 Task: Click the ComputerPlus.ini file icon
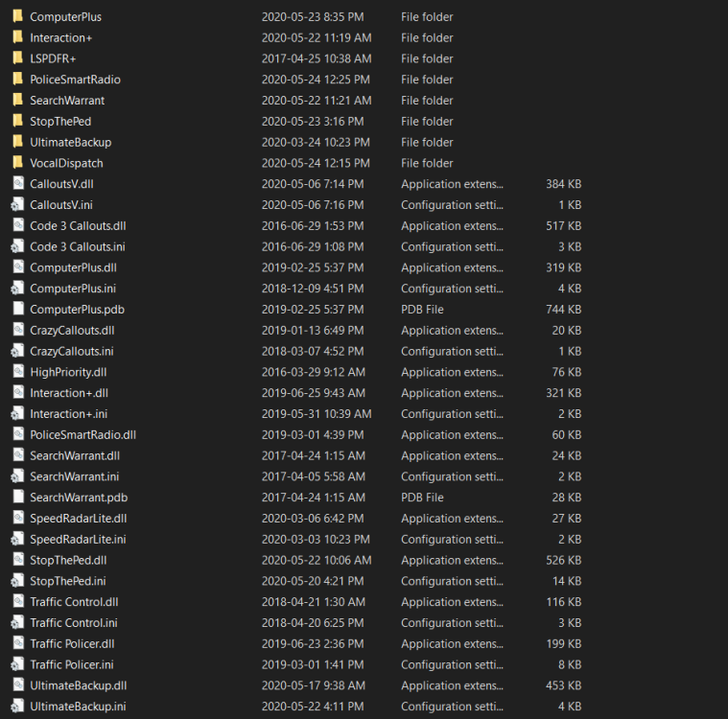(17, 289)
